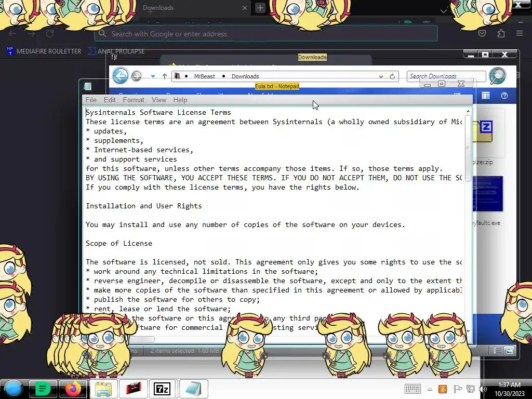Go back in the Downloads Explorer window

point(120,76)
